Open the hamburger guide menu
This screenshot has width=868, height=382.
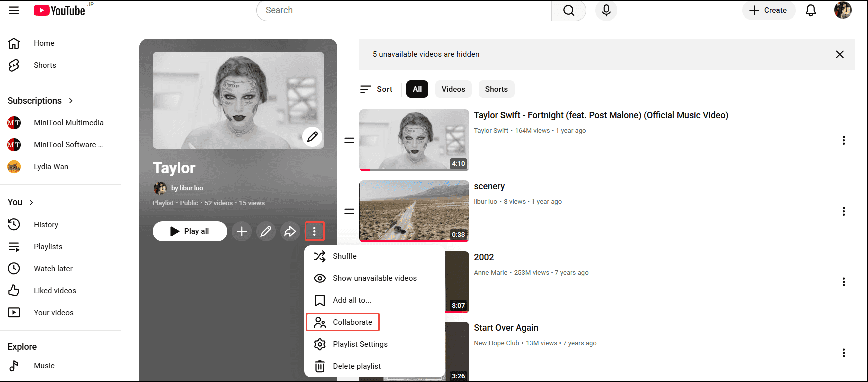click(14, 10)
